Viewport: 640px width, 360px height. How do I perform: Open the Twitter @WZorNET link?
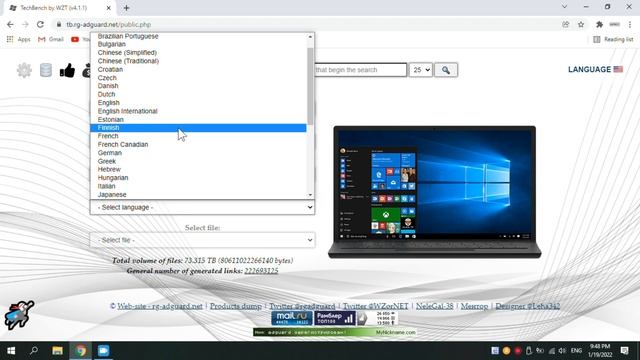point(376,306)
